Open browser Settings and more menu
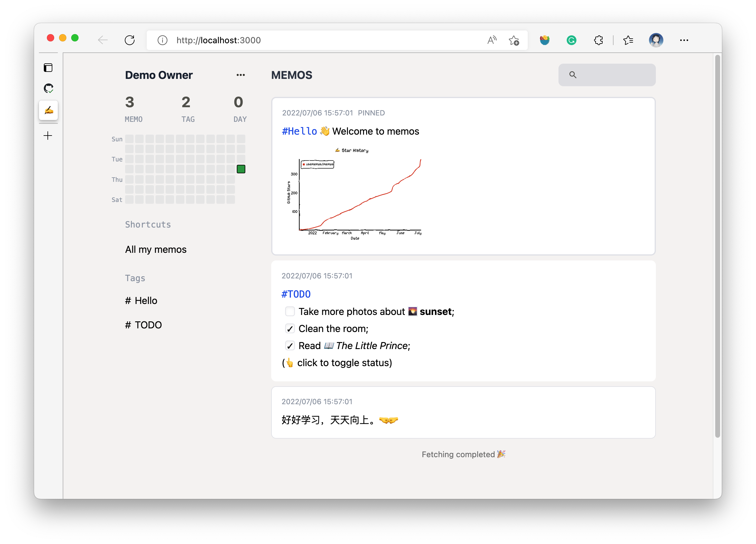 (684, 40)
